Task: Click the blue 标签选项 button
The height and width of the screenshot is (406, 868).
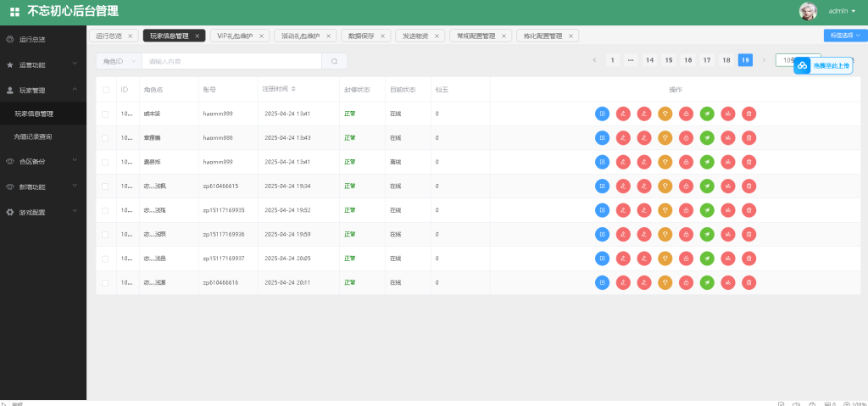Action: 844,36
